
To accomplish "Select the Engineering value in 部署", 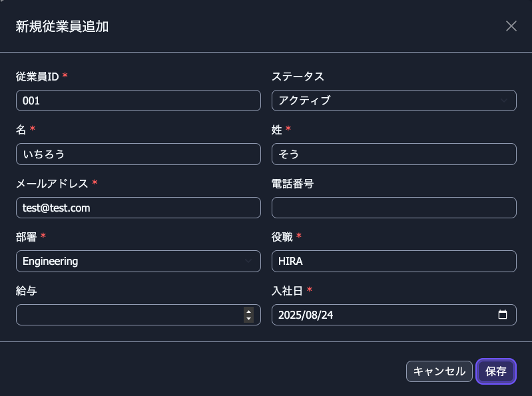I will pos(50,261).
